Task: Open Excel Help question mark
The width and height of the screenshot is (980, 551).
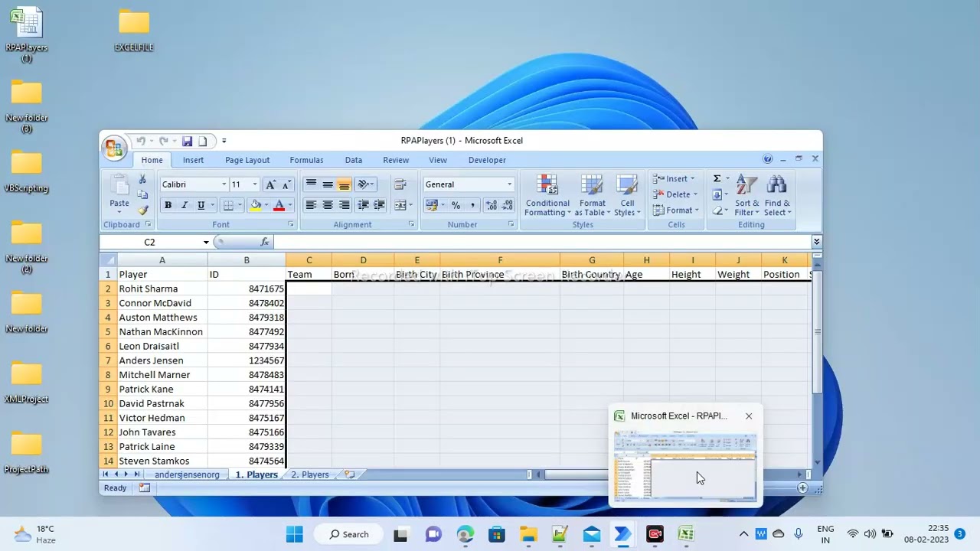Action: coord(768,159)
